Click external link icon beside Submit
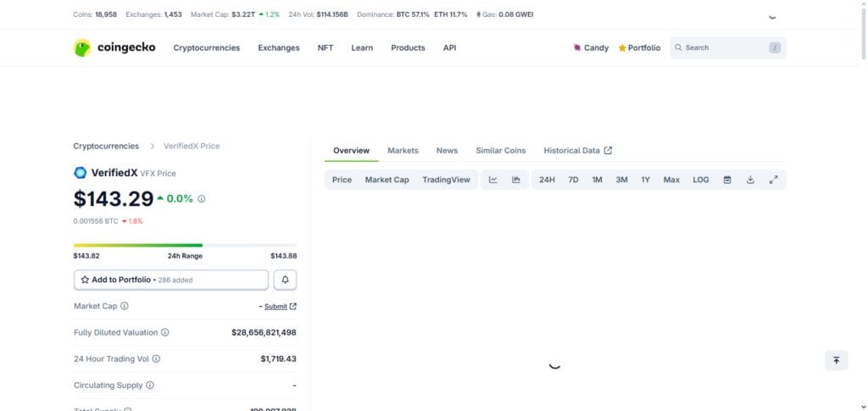868x411 pixels. [293, 307]
